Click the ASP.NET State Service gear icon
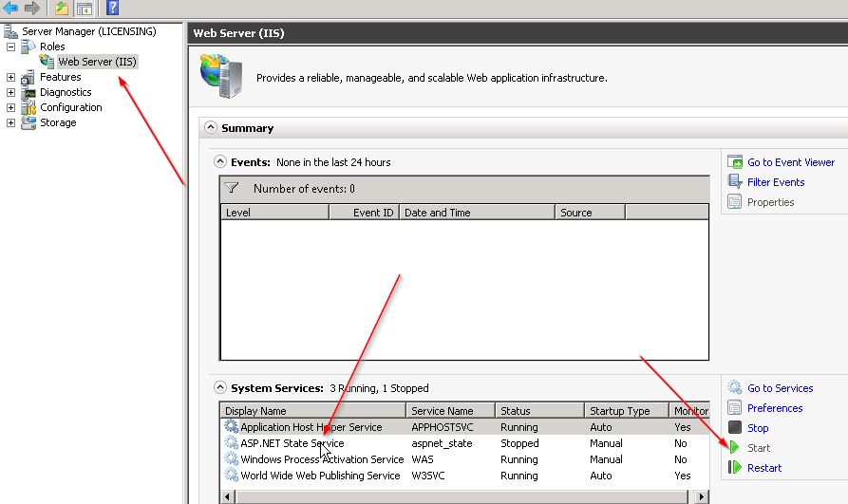Viewport: 848px width, 504px height. point(232,442)
